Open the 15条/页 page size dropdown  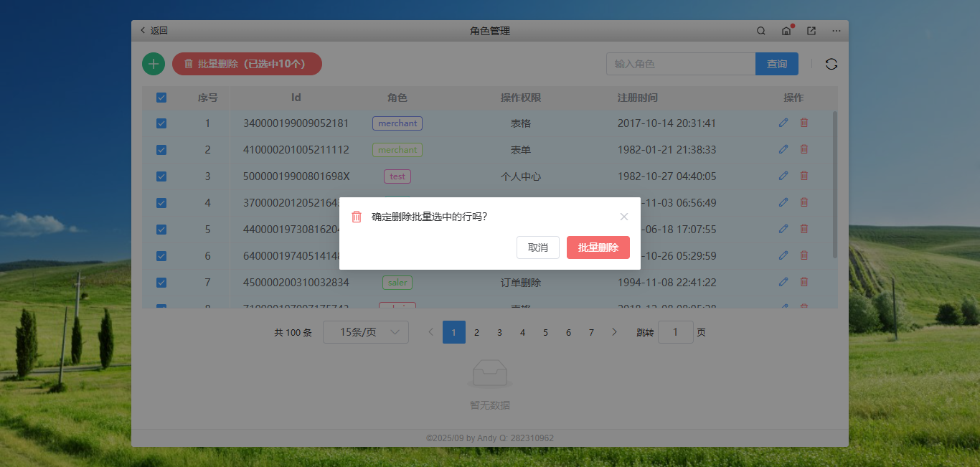(366, 332)
